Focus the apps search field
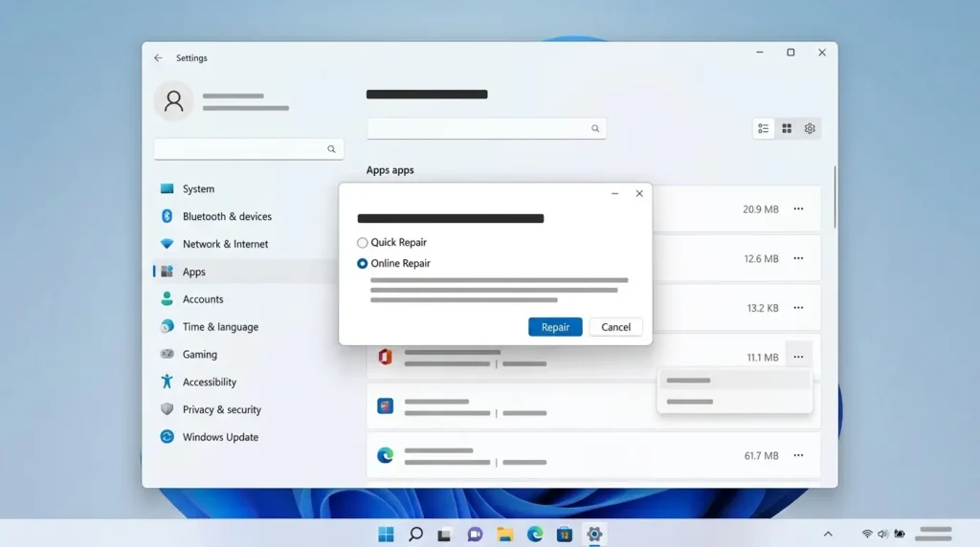 click(x=486, y=129)
